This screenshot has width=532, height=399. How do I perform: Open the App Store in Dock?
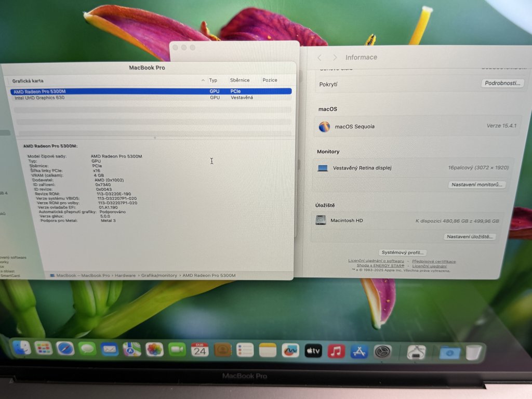click(360, 352)
